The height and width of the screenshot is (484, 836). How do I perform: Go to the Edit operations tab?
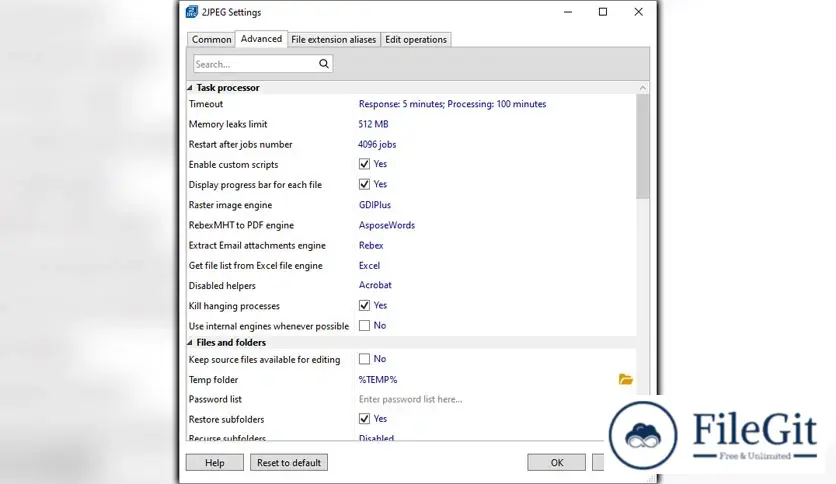tap(416, 39)
